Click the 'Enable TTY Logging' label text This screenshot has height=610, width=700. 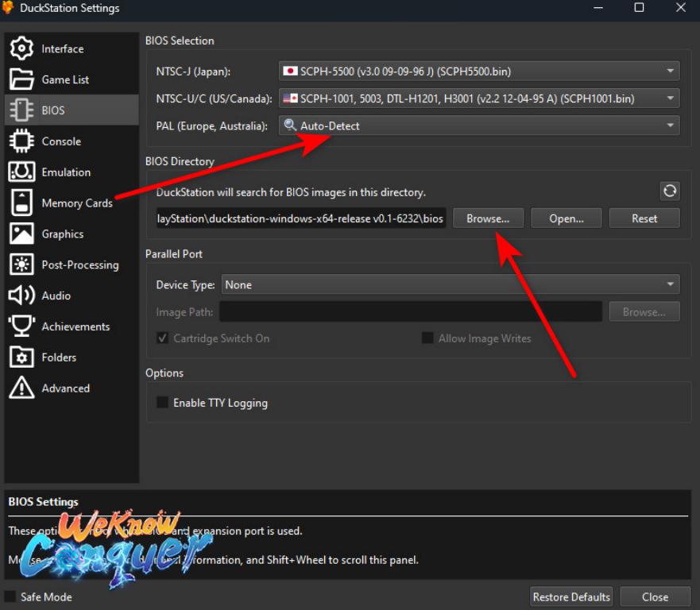click(x=221, y=403)
